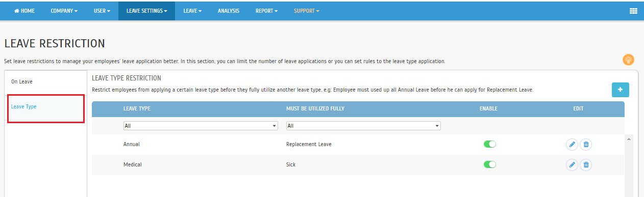Click the LEAVE TYPE RESTRICTION section title
This screenshot has height=197, width=644.
point(127,78)
